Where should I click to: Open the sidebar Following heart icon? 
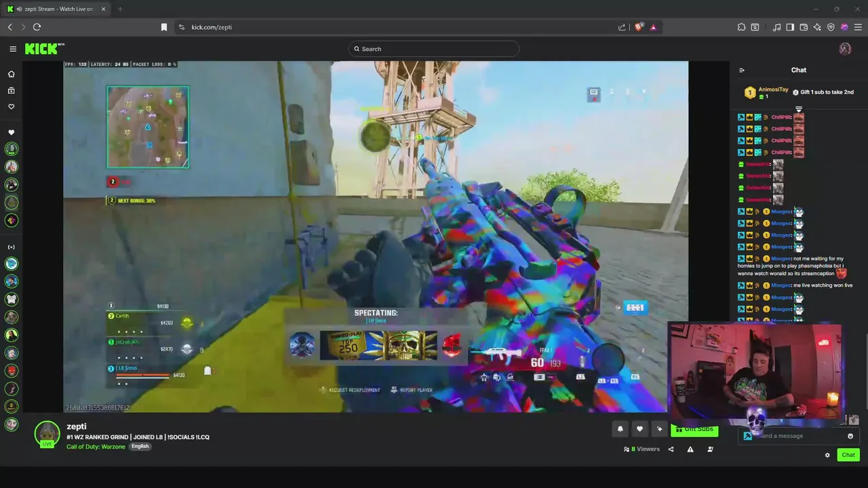pyautogui.click(x=11, y=106)
